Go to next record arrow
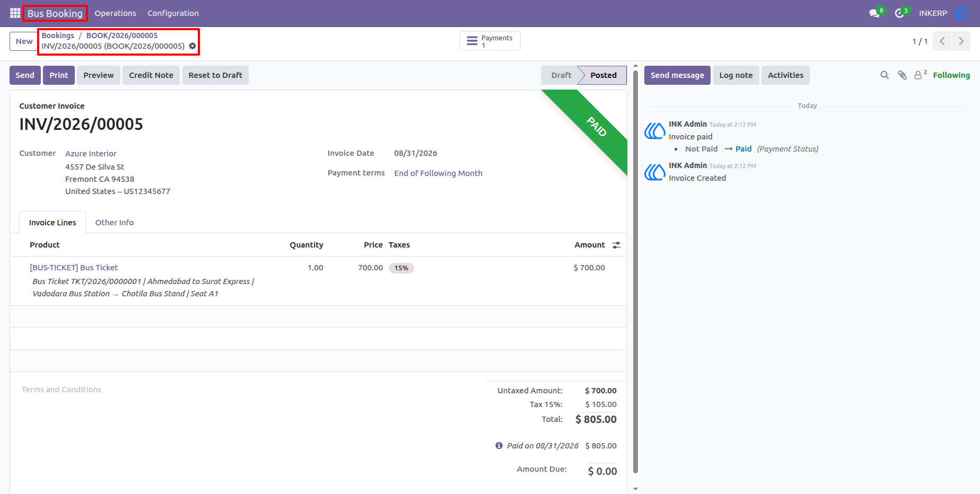Image resolution: width=980 pixels, height=494 pixels. tap(961, 41)
